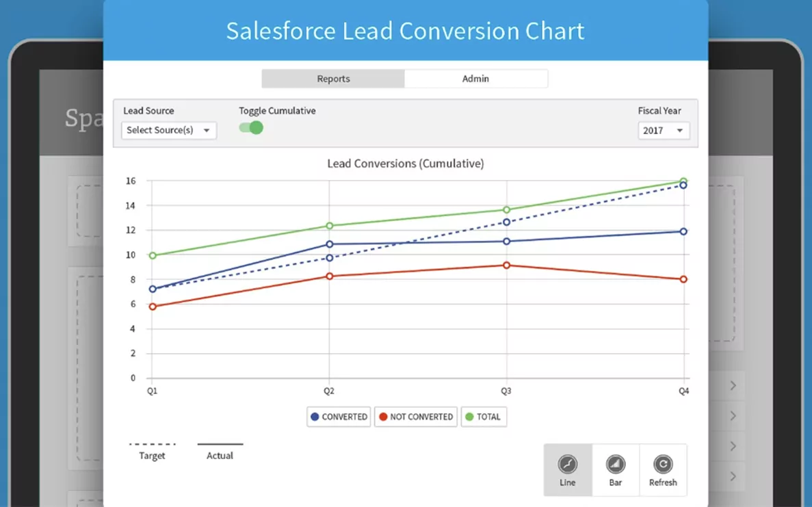Screen dimensions: 812x507
Task: Select the red NOT CONVERTED point at Q3
Action: [506, 265]
